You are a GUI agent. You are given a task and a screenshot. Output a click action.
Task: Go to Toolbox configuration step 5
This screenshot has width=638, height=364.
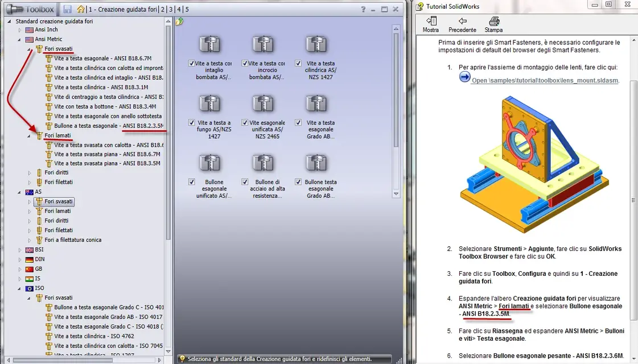[x=187, y=9]
